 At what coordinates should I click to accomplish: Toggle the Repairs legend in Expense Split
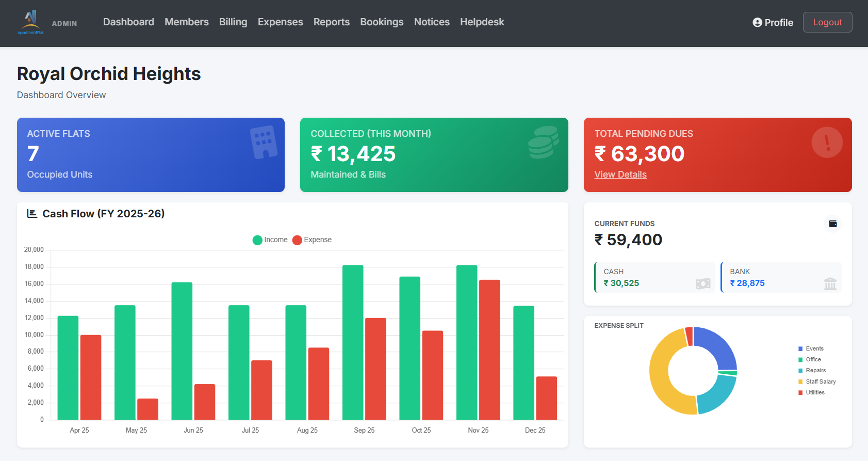[812, 371]
